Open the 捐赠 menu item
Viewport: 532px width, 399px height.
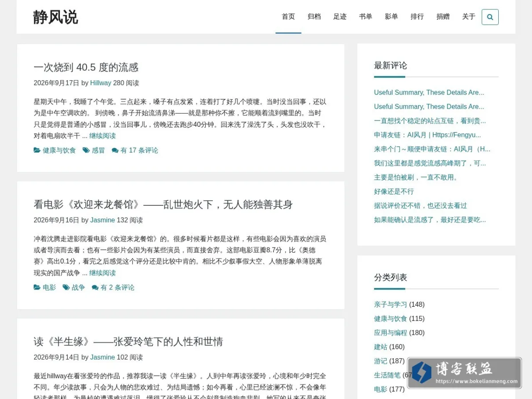tap(442, 16)
